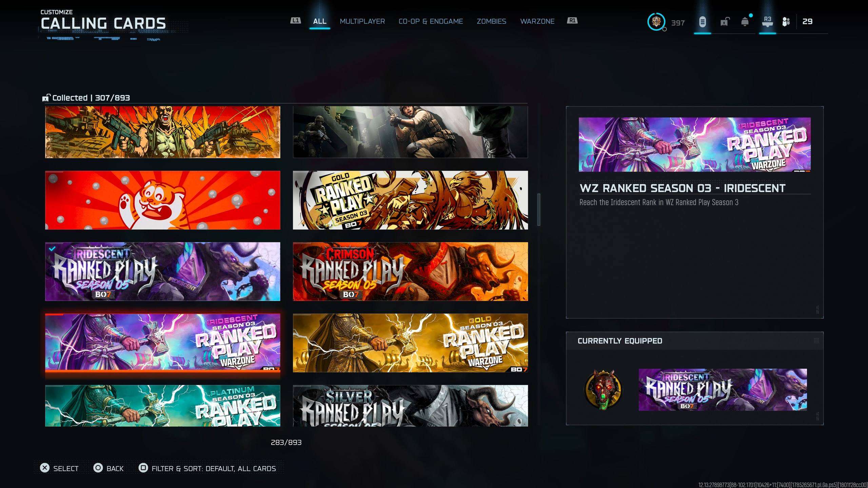
Task: Pick the Crimson Ranked Play Season 05 card
Action: coord(410,271)
